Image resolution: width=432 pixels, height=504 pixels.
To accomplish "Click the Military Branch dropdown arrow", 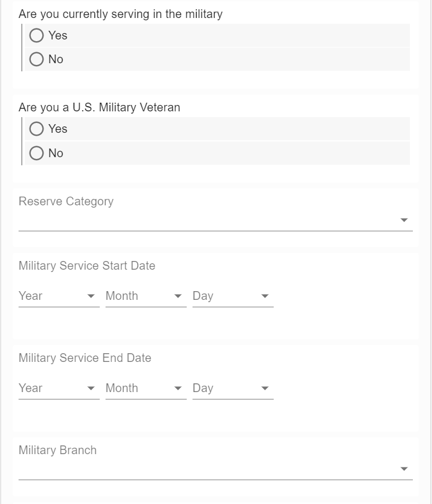I will pyautogui.click(x=404, y=469).
